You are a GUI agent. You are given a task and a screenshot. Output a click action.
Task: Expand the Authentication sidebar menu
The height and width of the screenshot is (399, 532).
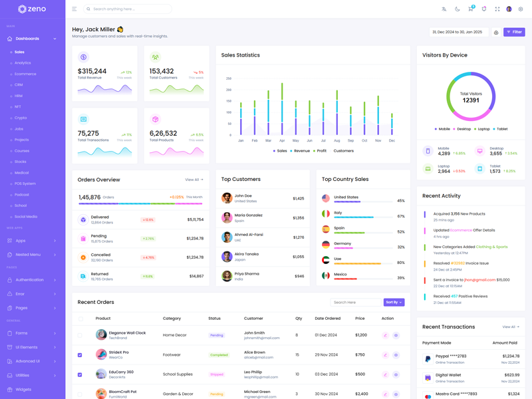[x=31, y=280]
